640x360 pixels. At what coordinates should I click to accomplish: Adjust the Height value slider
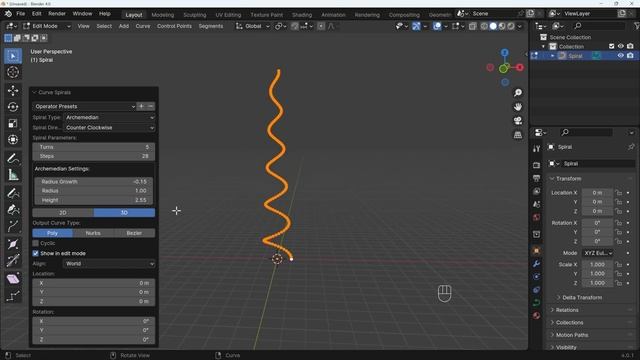93,200
